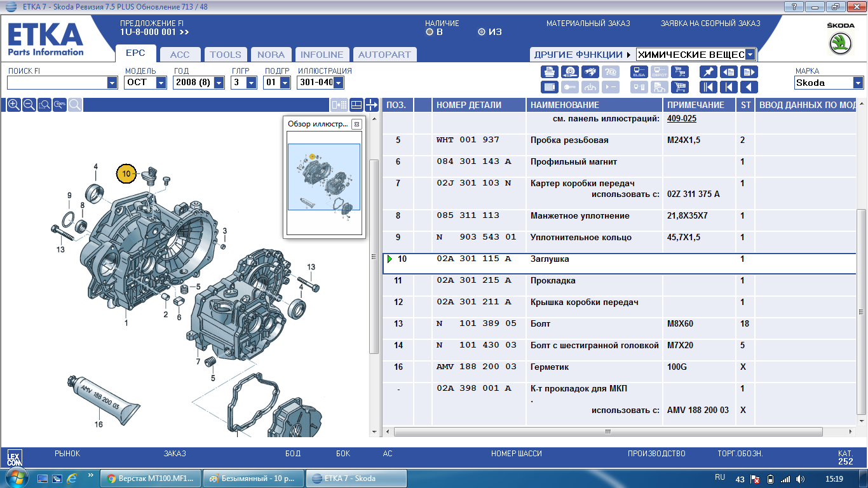Go to next illustration page icon
This screenshot has width=868, height=488.
(x=749, y=72)
